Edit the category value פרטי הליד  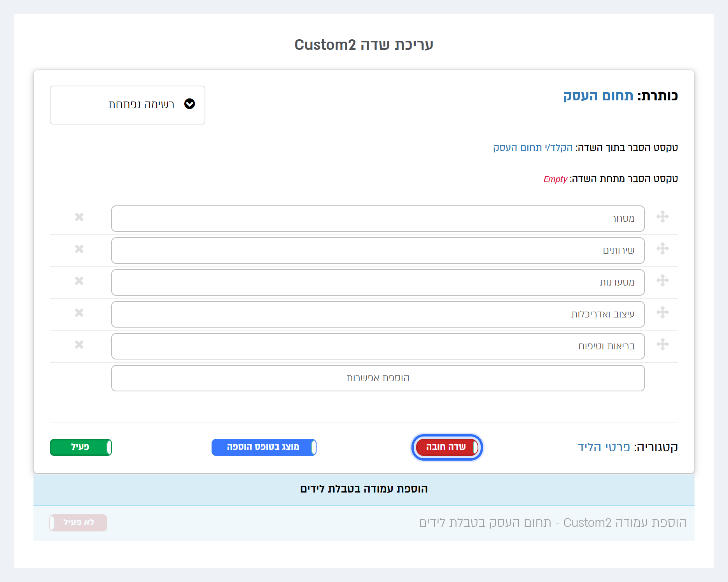(604, 447)
